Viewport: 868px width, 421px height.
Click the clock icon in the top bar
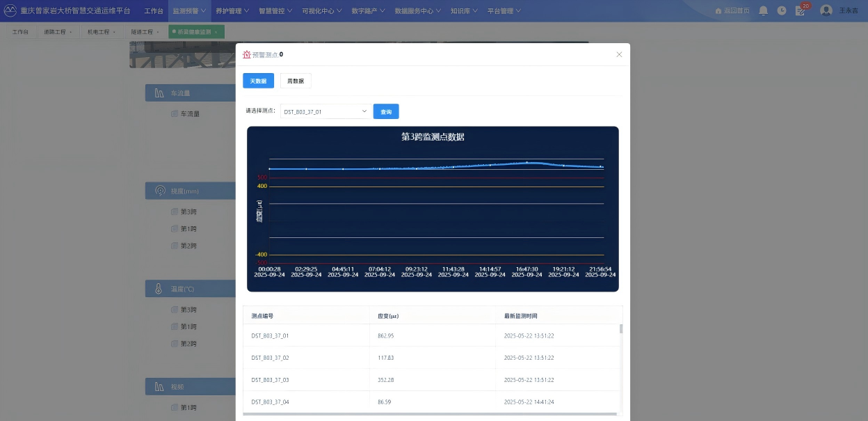click(x=782, y=10)
